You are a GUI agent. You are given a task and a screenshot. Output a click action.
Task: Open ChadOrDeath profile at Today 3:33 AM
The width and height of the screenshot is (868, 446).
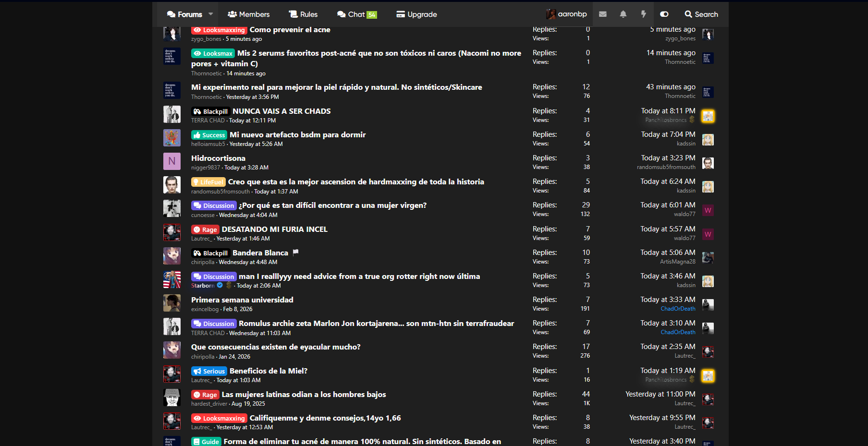(x=678, y=309)
